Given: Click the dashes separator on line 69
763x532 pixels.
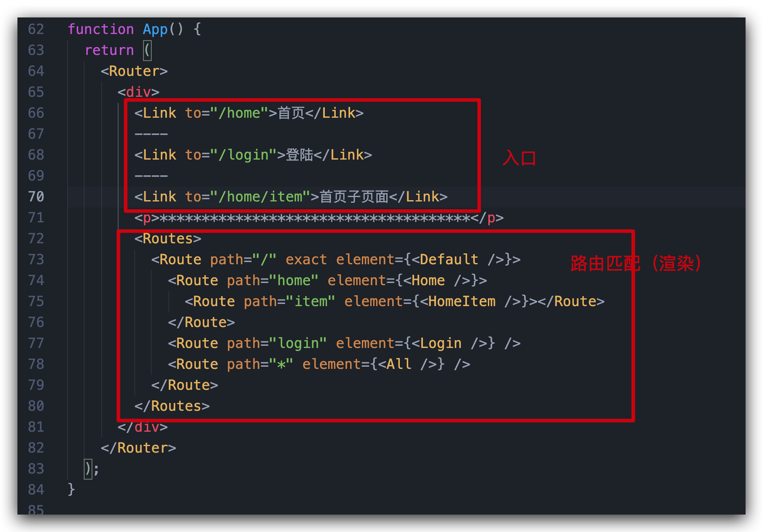Looking at the screenshot, I should click(151, 176).
